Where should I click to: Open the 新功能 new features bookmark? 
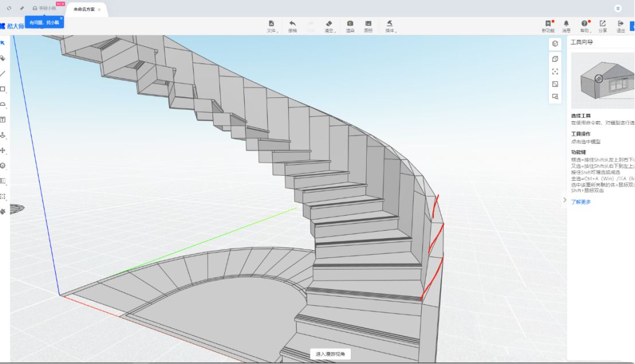[548, 26]
